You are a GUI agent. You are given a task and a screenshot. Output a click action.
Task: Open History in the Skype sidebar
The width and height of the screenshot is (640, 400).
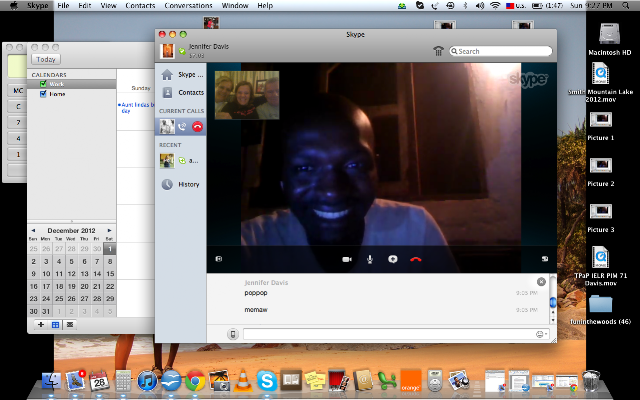(x=180, y=184)
